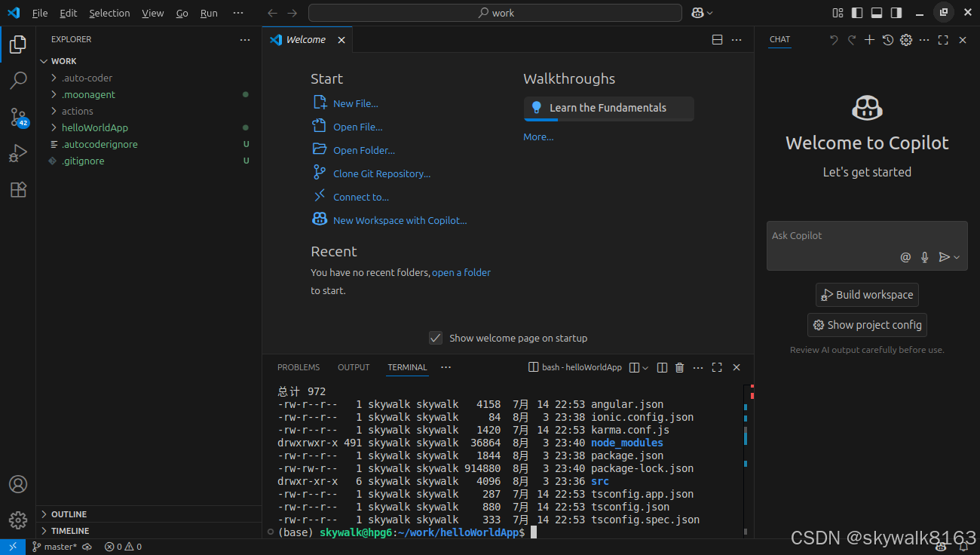This screenshot has width=980, height=555.
Task: Open the Run menu
Action: 209,13
